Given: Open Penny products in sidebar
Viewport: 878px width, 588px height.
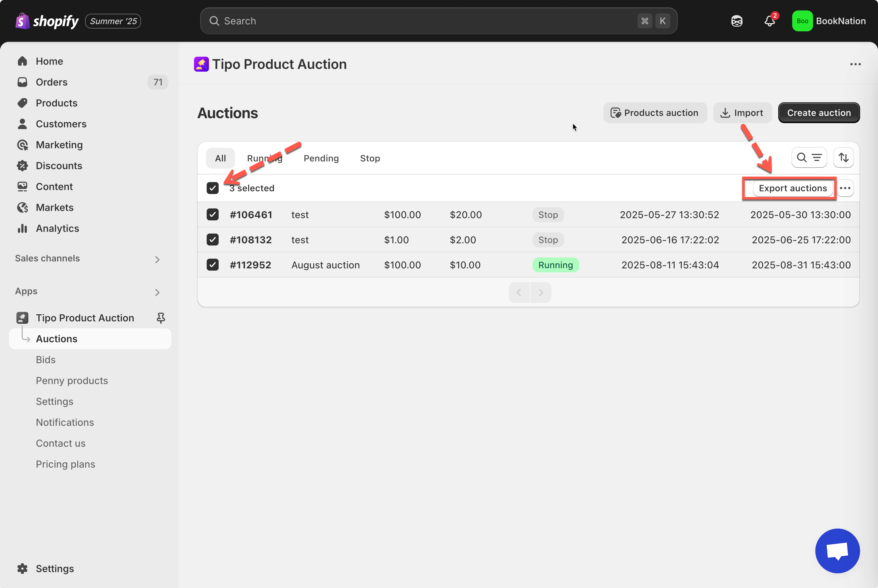Looking at the screenshot, I should pyautogui.click(x=72, y=380).
